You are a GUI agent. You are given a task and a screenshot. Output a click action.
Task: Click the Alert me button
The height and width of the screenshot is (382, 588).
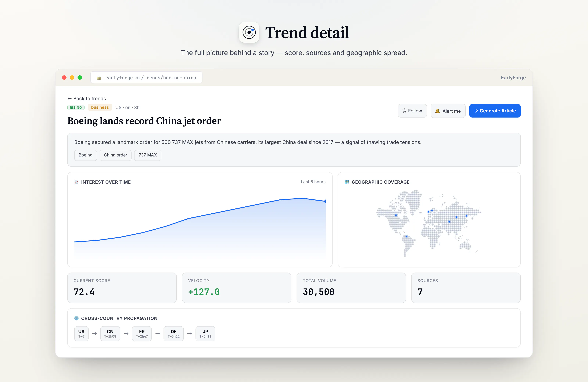coord(448,111)
